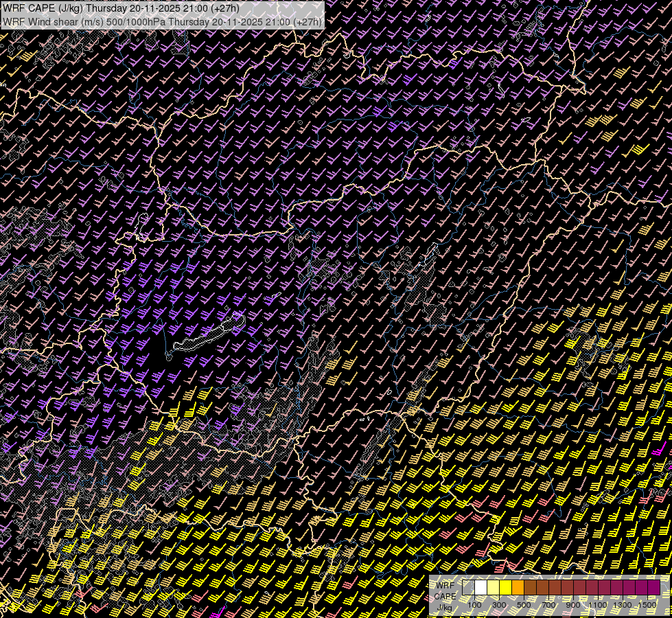This screenshot has height=618, width=672.
Task: Select the bright yellow legend swatch
Action: pyautogui.click(x=506, y=588)
